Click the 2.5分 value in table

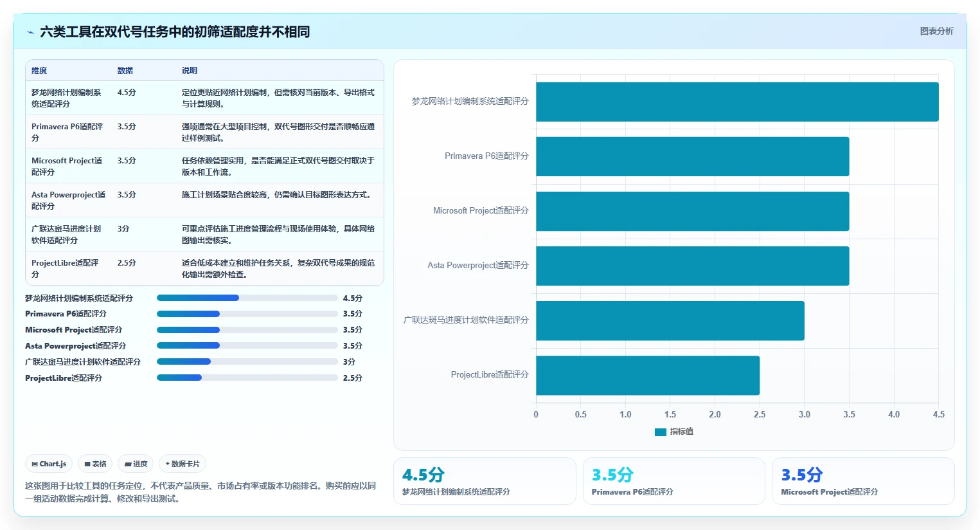click(x=127, y=263)
